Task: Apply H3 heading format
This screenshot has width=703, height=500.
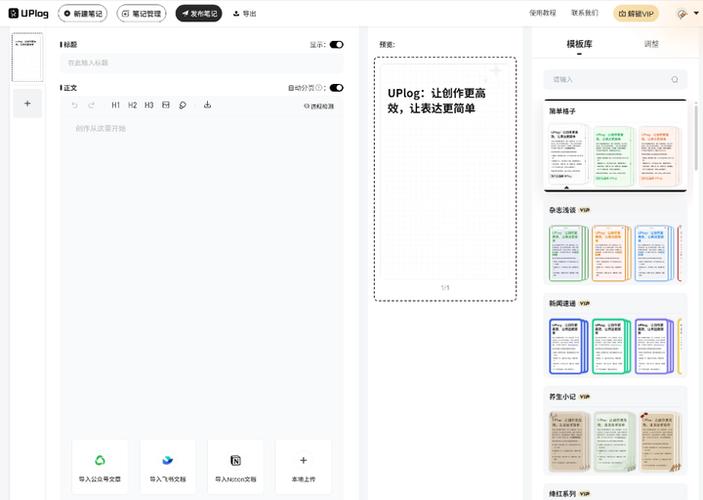Action: click(x=149, y=105)
